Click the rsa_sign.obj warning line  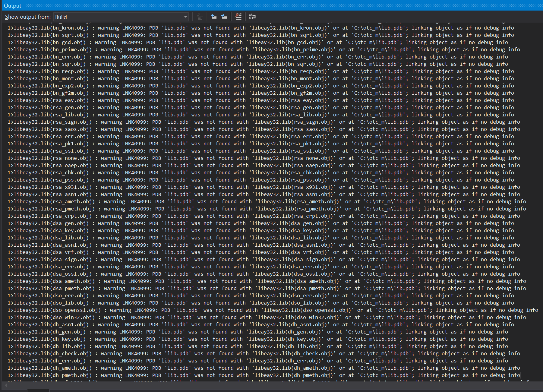264,122
